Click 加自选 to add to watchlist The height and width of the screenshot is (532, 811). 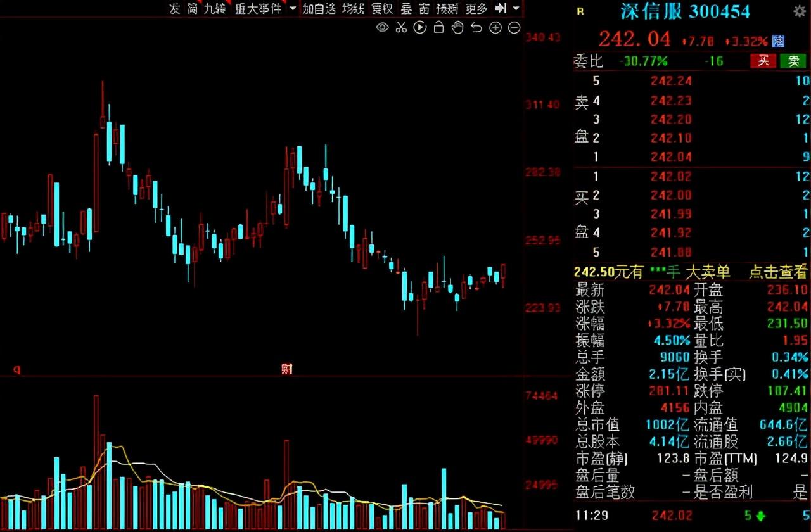[319, 8]
